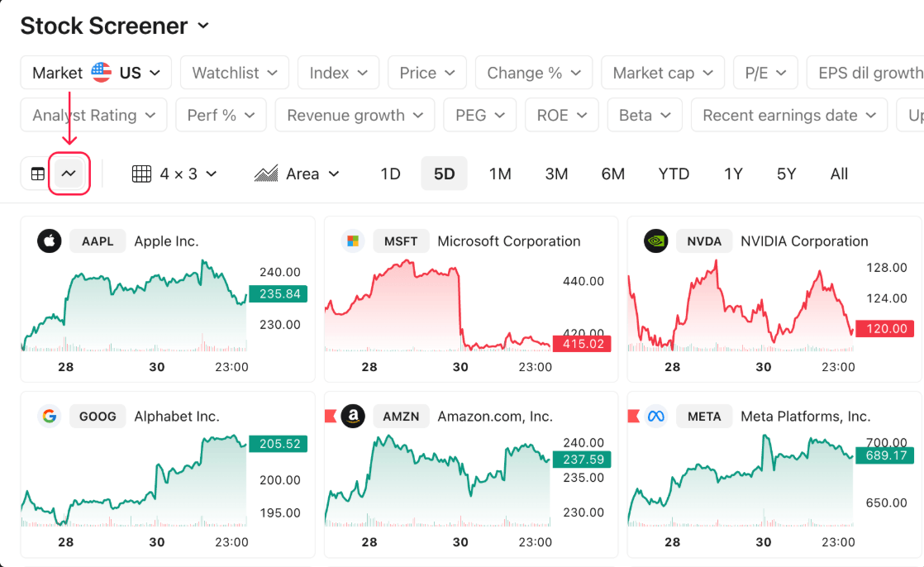Open the META chart thumbnail

[x=774, y=474]
